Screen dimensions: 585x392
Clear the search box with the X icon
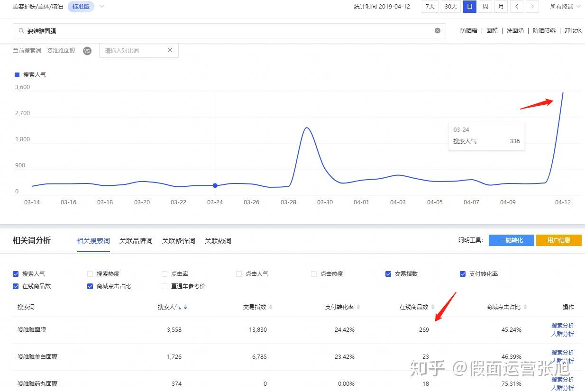(438, 31)
